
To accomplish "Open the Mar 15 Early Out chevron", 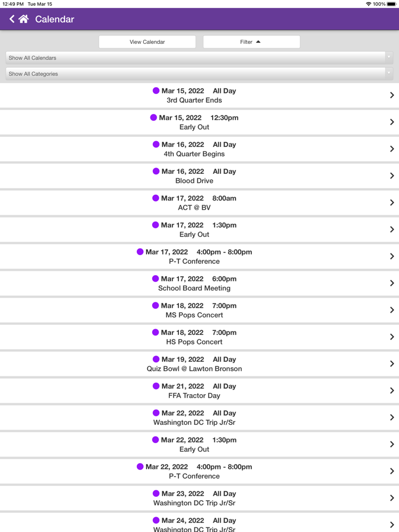I will pos(392,122).
